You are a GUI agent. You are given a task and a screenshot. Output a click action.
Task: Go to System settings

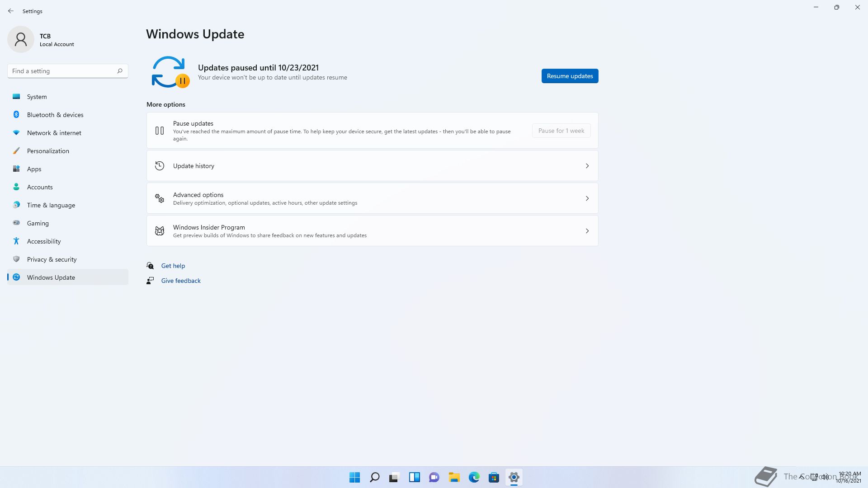click(68, 97)
